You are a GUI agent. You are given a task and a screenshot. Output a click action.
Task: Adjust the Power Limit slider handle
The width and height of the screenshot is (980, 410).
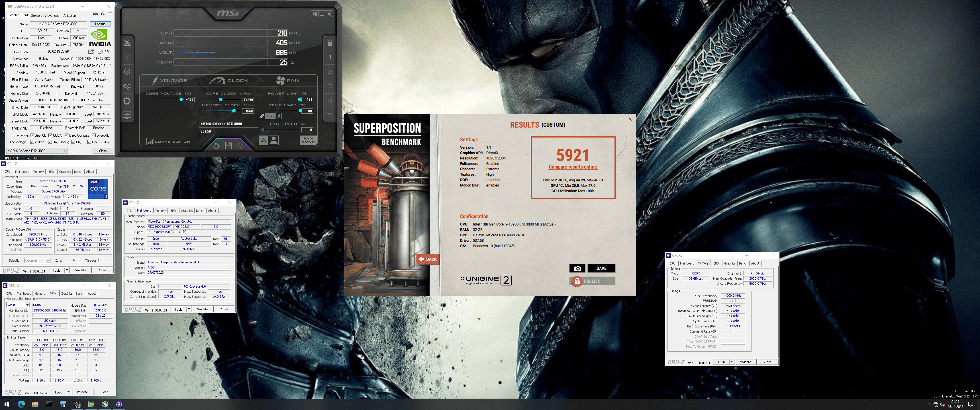300,100
